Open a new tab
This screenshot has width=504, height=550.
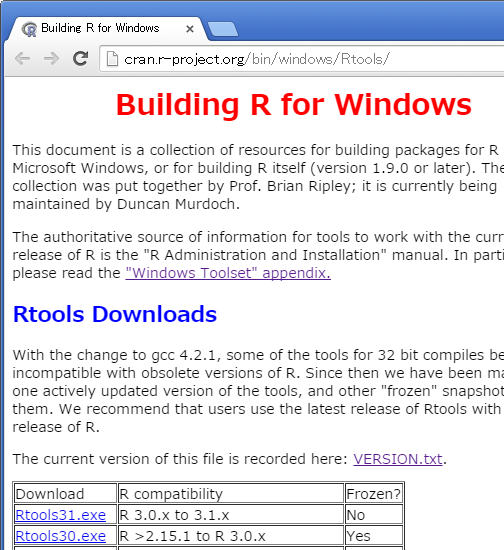click(222, 29)
